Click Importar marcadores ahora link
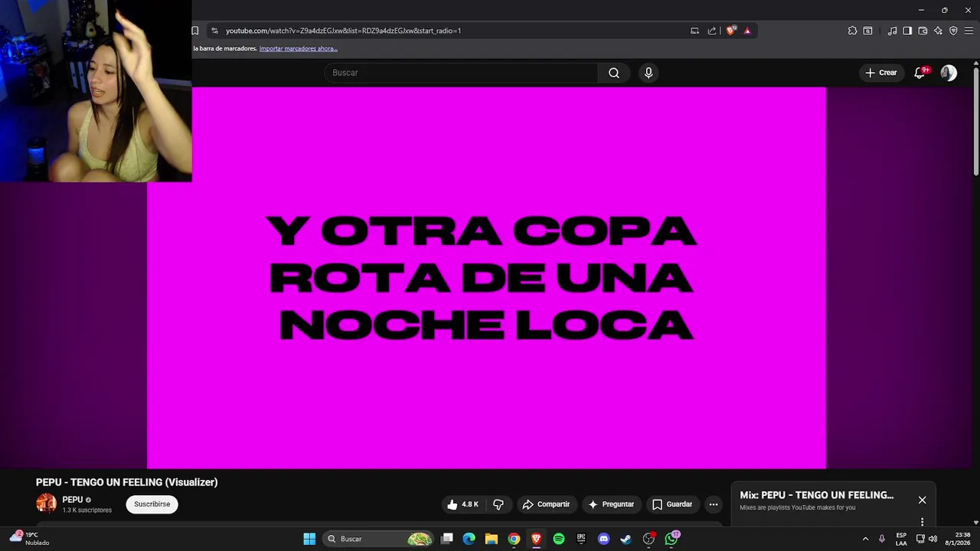Viewport: 980px width, 551px height. [298, 48]
